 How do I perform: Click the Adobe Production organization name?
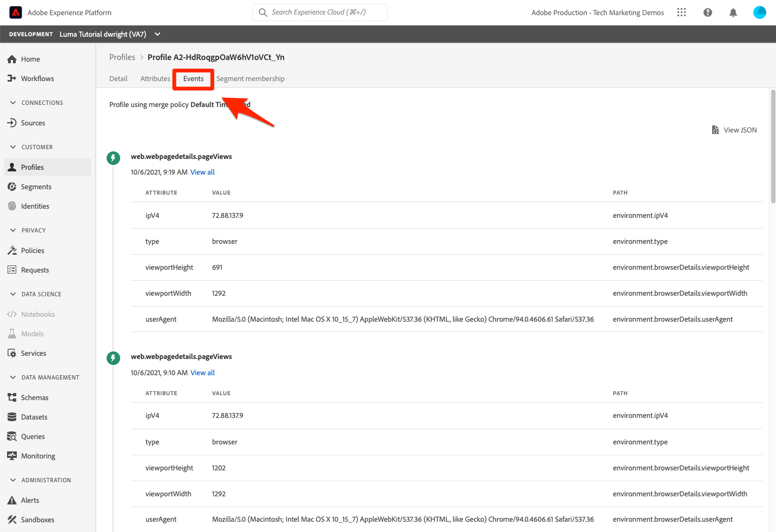(x=597, y=12)
